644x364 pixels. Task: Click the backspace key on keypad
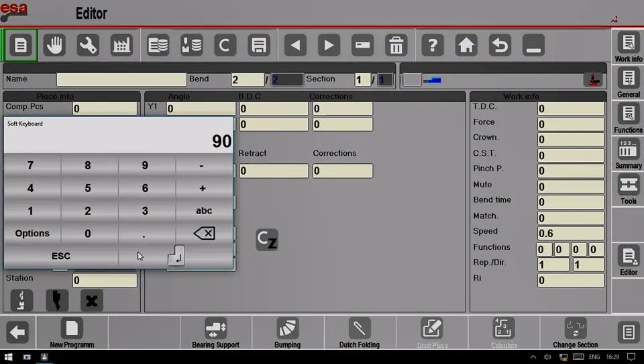point(204,233)
